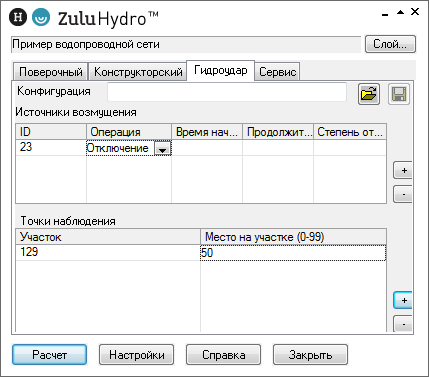Save configuration with floppy disk icon
Screen dimensions: 429x377
pyautogui.click(x=399, y=94)
